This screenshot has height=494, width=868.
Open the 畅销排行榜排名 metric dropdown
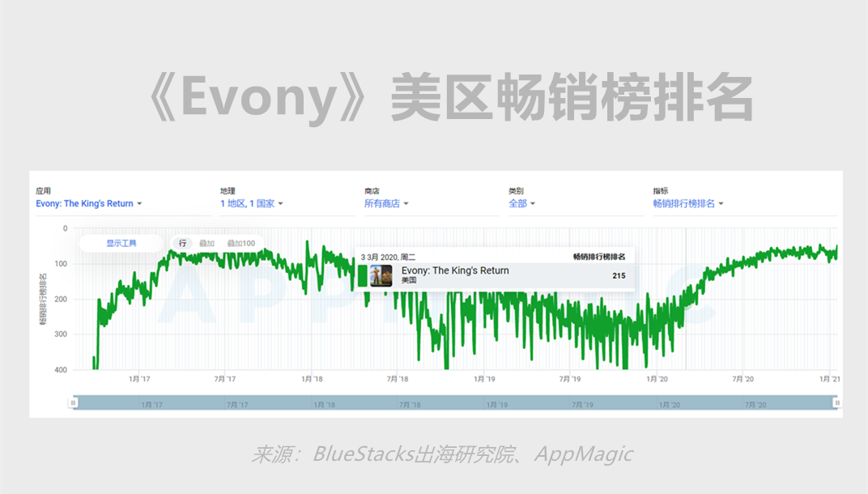pyautogui.click(x=688, y=203)
